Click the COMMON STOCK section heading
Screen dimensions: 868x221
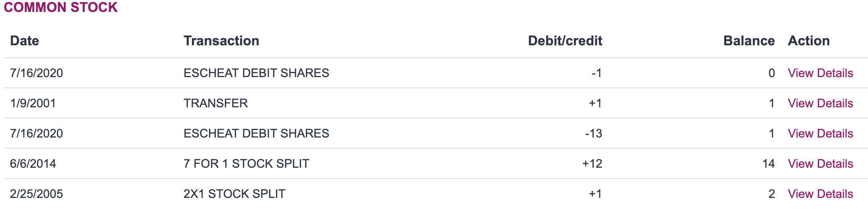[61, 8]
